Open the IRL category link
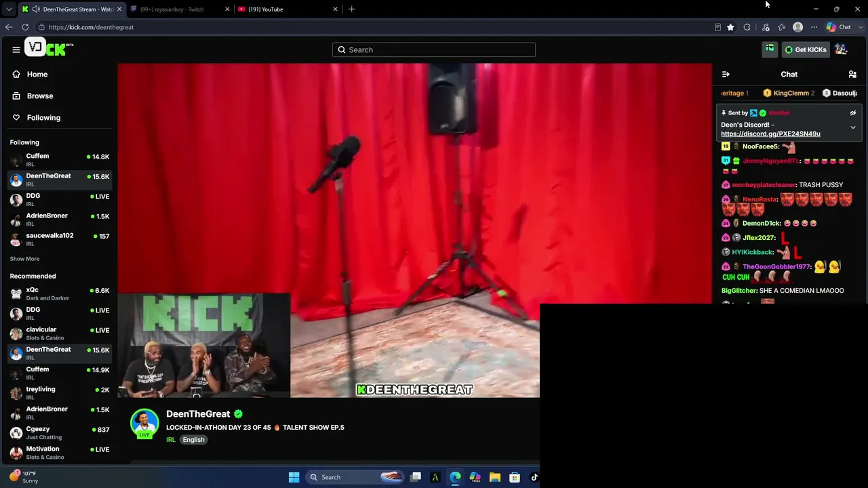 (x=170, y=440)
